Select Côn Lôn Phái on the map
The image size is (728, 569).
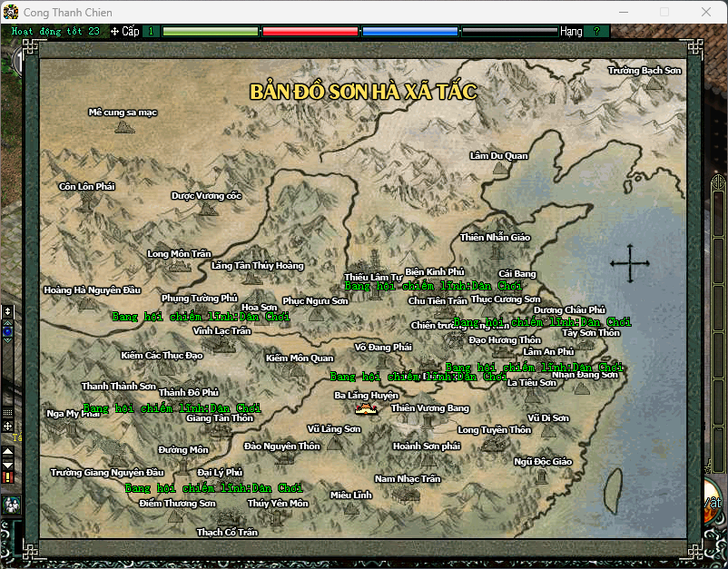point(87,200)
